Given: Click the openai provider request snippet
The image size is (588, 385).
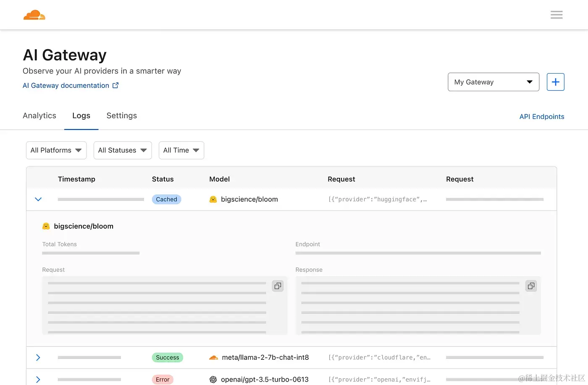Looking at the screenshot, I should pos(379,380).
